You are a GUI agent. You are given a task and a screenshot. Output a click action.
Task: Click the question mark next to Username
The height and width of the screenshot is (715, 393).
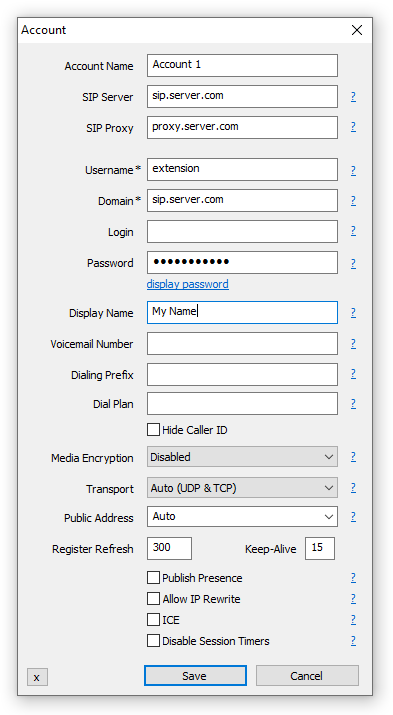point(353,171)
